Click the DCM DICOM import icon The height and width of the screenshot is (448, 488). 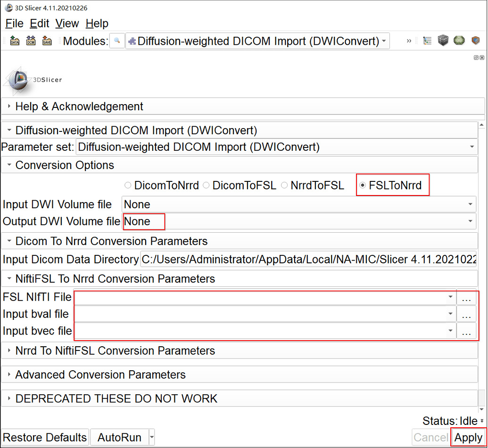tap(31, 41)
